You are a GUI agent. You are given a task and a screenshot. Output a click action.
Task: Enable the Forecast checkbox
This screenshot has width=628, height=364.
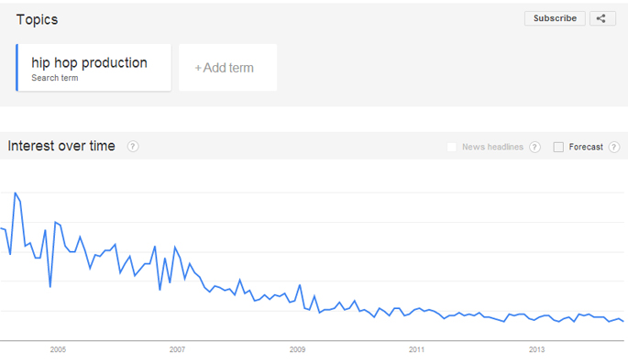point(558,147)
